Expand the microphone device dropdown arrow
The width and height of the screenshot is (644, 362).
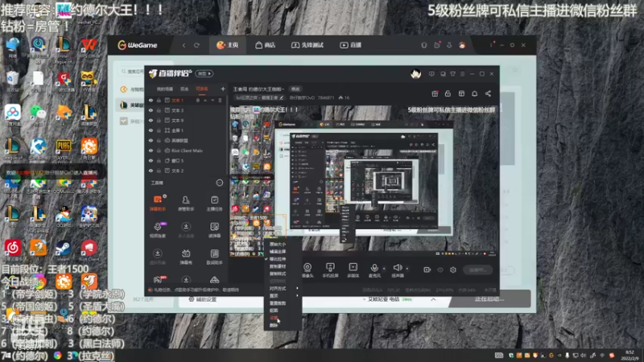(x=384, y=269)
